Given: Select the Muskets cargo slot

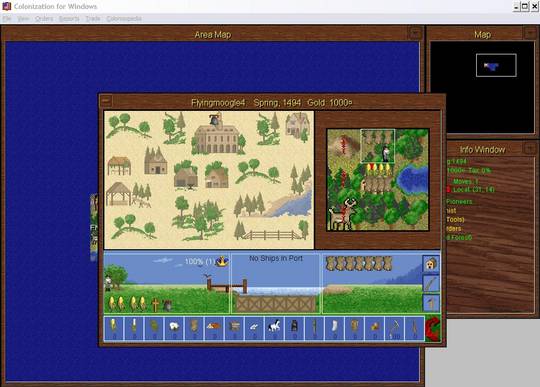Looking at the screenshot, I should (415, 328).
